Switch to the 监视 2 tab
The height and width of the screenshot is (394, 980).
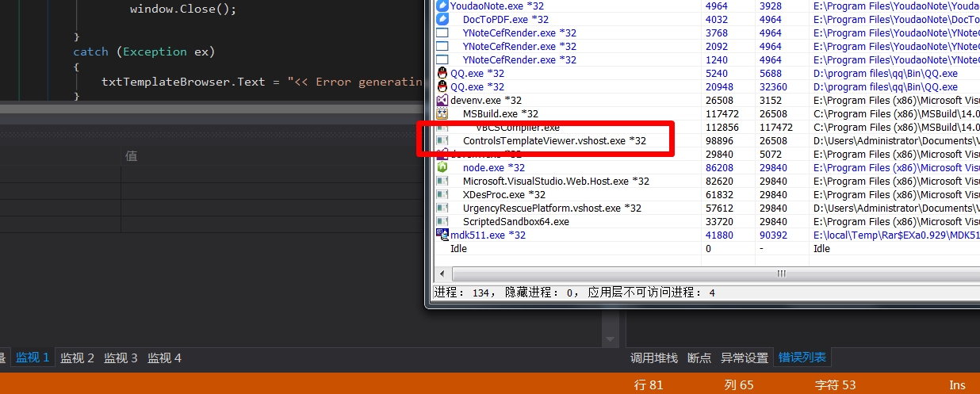78,358
